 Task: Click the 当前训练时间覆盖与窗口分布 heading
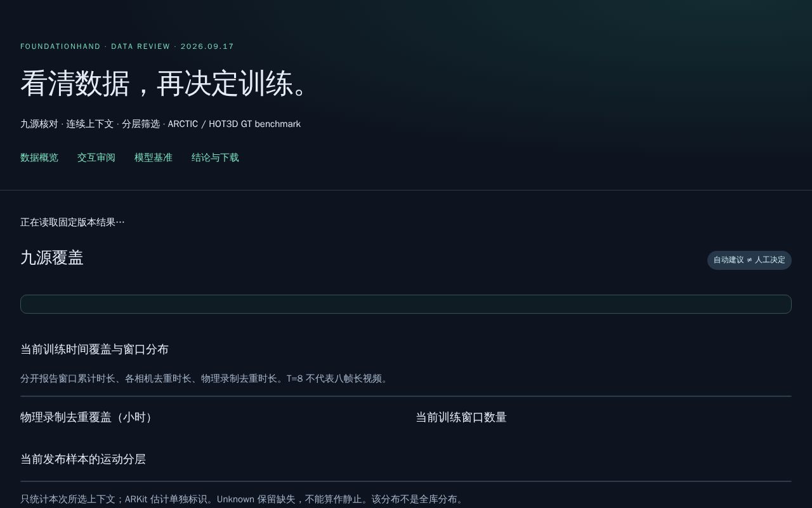[95, 349]
